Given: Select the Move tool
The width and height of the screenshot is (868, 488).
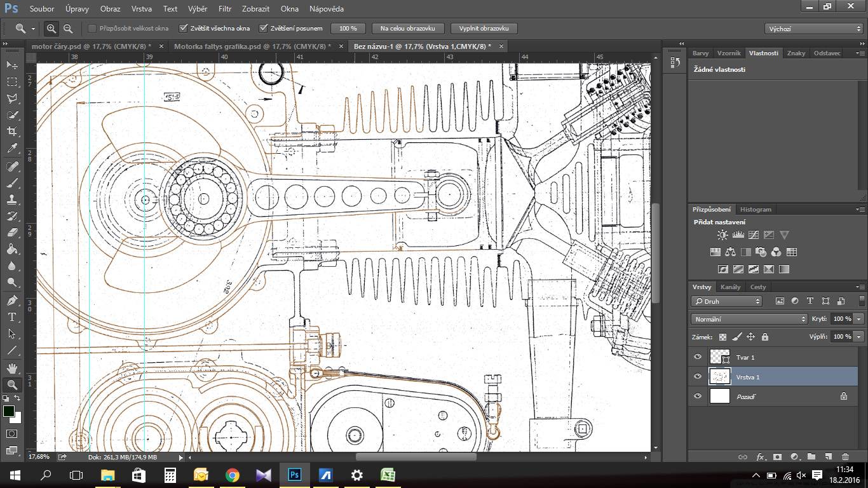Looking at the screenshot, I should 12,65.
